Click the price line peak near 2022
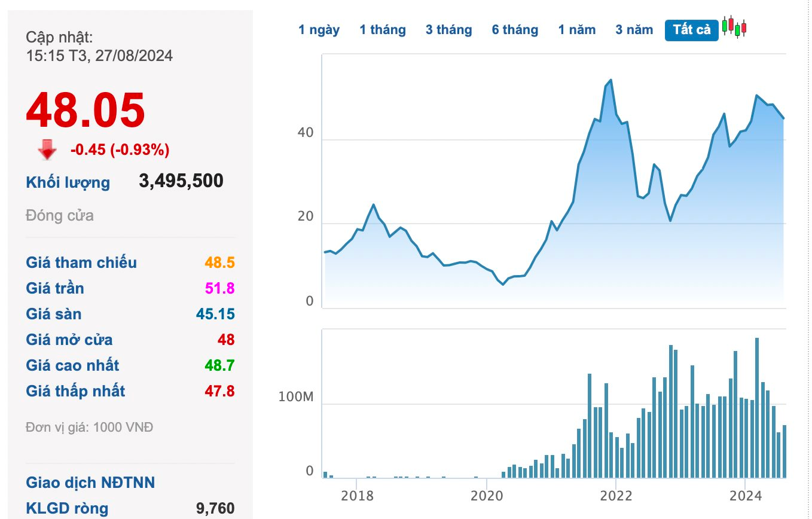This screenshot has width=812, height=519. pyautogui.click(x=610, y=80)
